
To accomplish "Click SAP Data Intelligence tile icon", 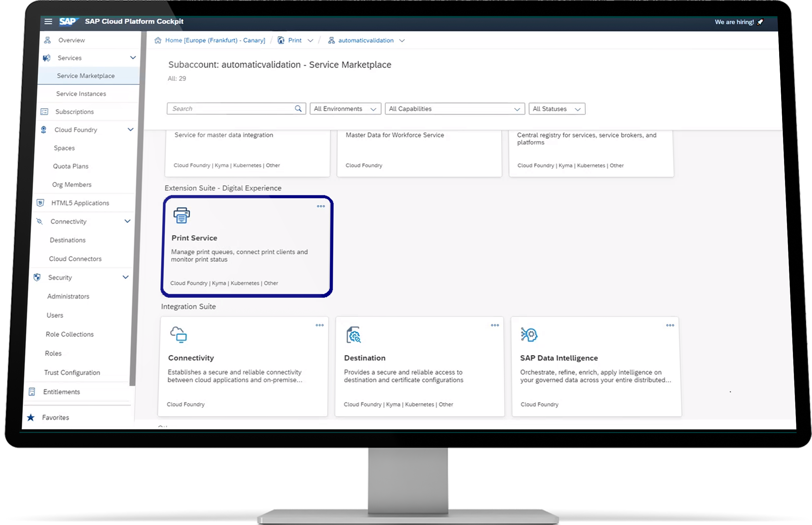I will 529,334.
